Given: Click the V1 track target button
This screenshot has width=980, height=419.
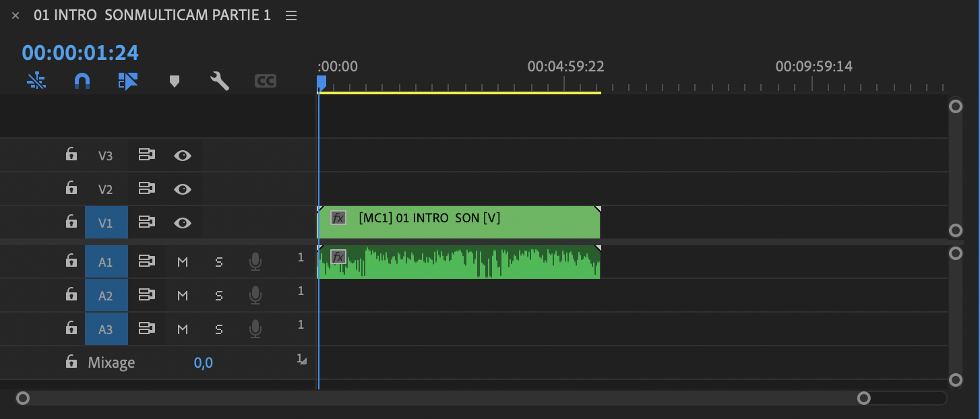Looking at the screenshot, I should (106, 223).
